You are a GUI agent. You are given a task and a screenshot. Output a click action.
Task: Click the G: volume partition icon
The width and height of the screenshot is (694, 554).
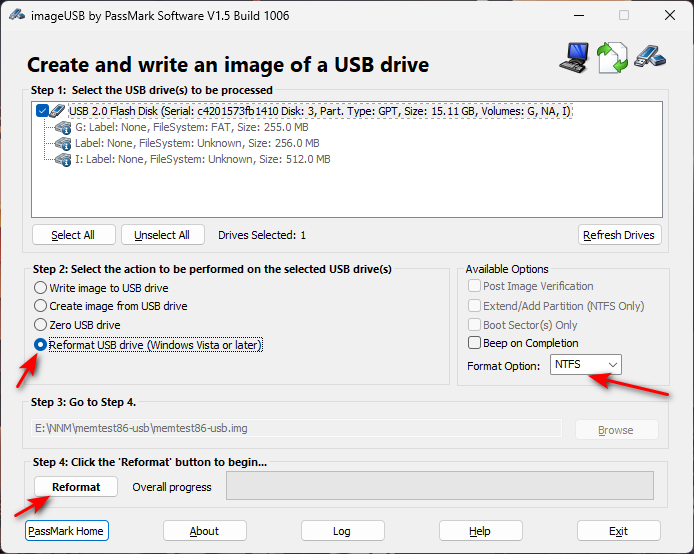point(62,127)
